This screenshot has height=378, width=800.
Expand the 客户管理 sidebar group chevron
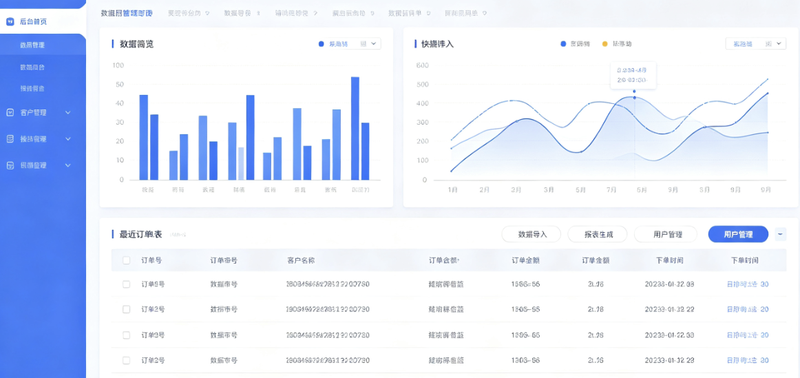(68, 113)
